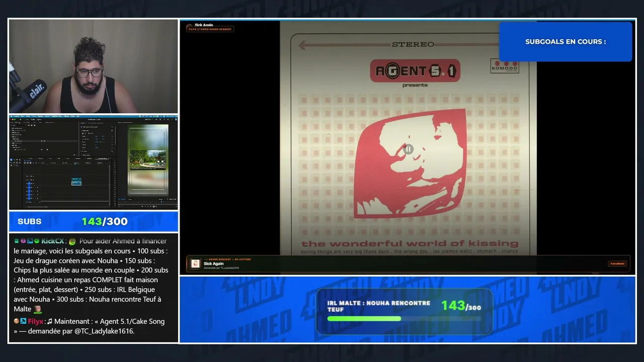Click the KickCX username in chat
This screenshot has height=362, width=644.
(x=52, y=241)
